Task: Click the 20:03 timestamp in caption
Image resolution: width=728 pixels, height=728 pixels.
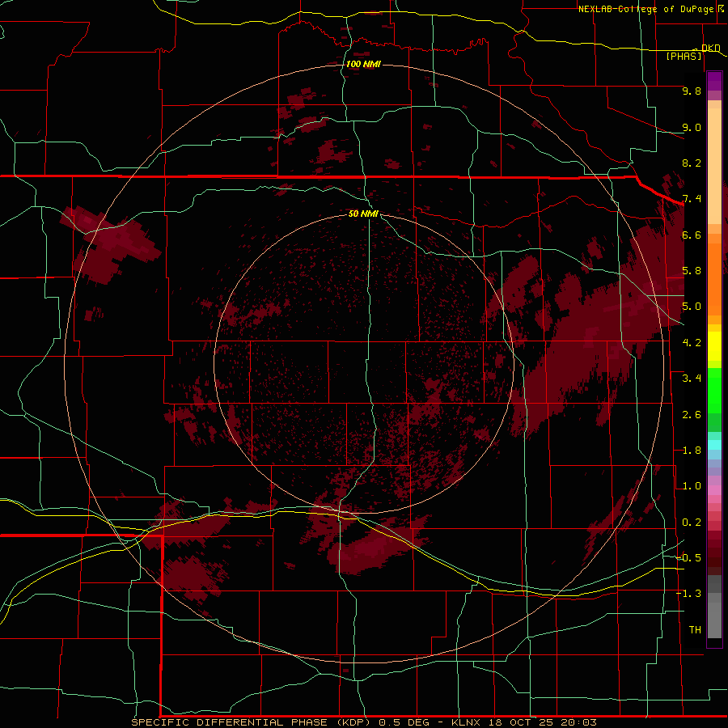Action: (578, 722)
